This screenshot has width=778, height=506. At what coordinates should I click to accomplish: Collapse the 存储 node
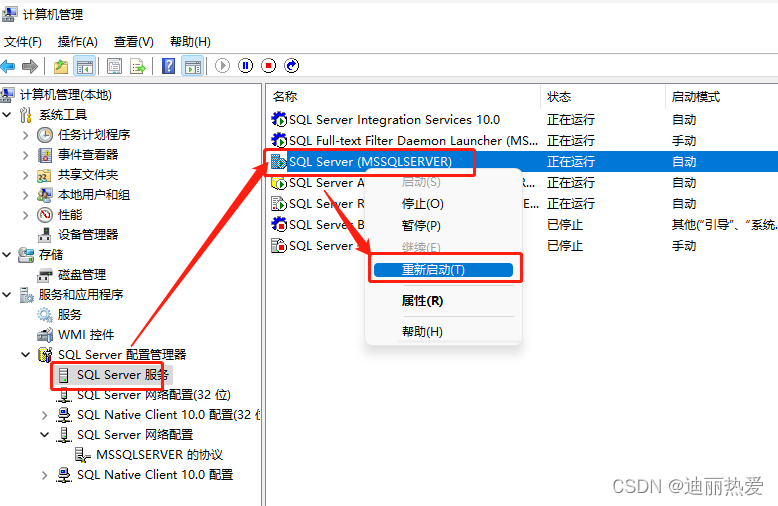pyautogui.click(x=7, y=254)
